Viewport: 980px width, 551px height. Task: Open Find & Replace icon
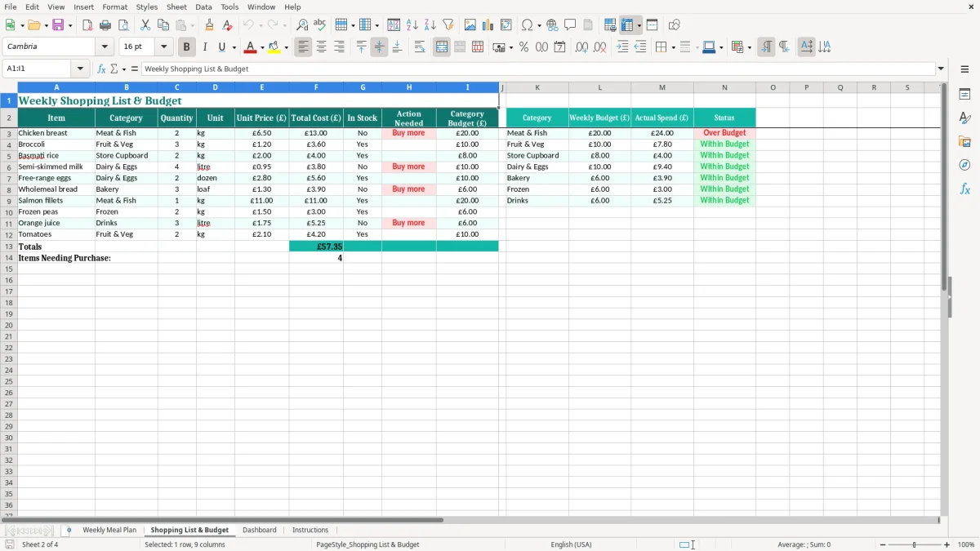[302, 25]
